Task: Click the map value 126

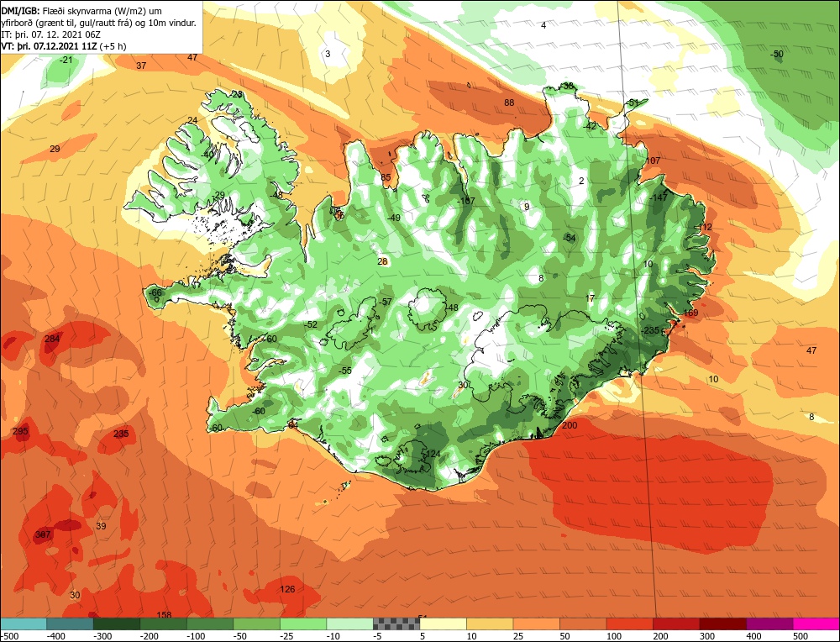Action: 287,590
